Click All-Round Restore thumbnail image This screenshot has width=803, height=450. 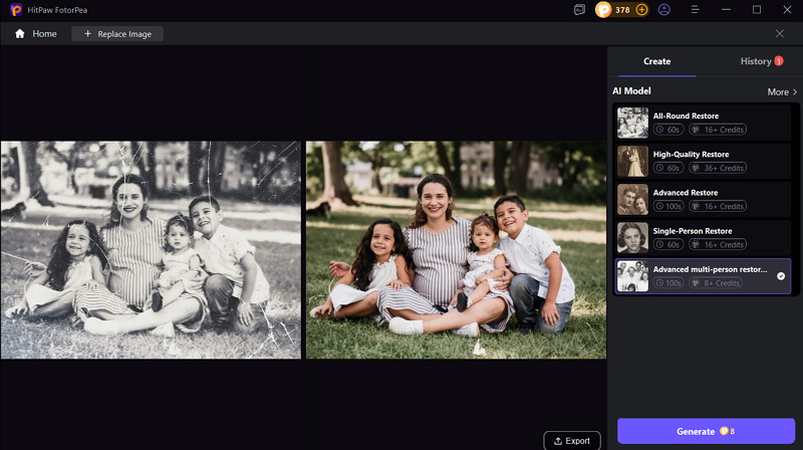point(632,123)
